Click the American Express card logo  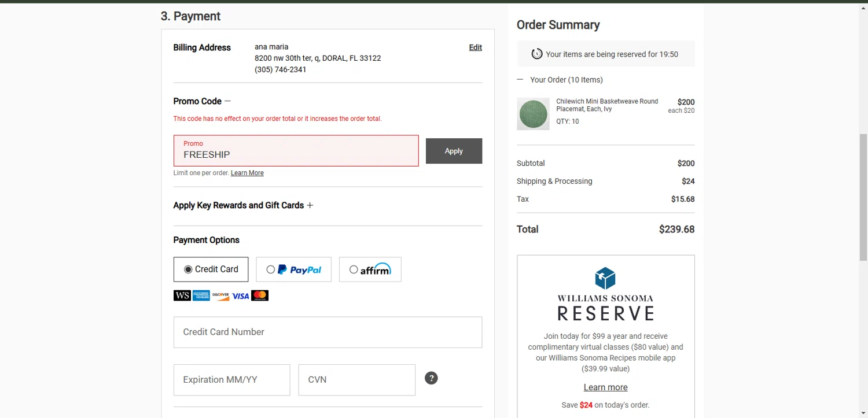tap(201, 295)
